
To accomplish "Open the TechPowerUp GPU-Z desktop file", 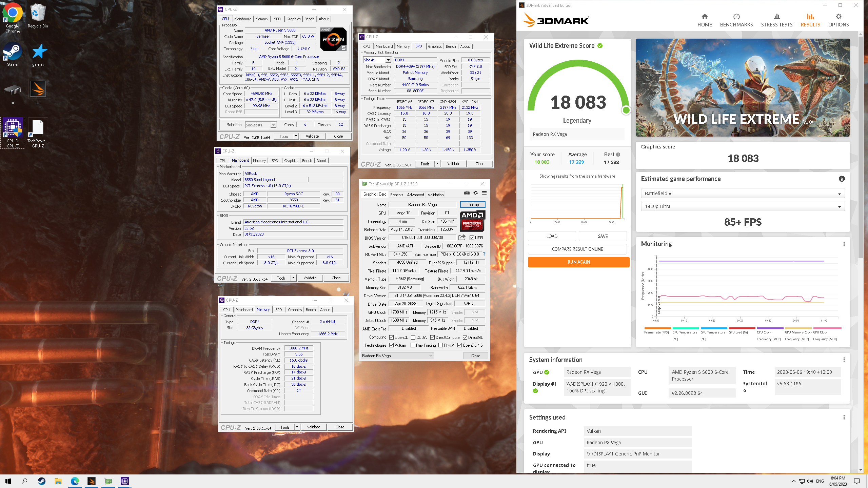I will coord(38,133).
